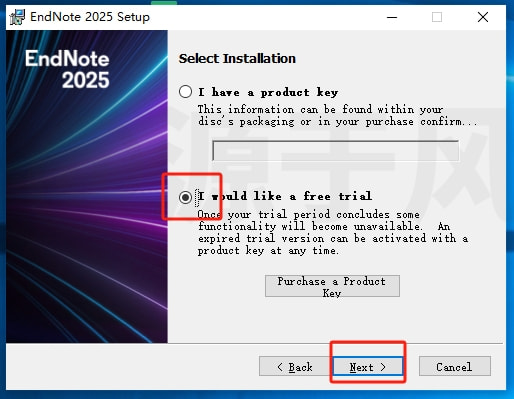Click the text "This information can be found within your"

[x=320, y=109]
